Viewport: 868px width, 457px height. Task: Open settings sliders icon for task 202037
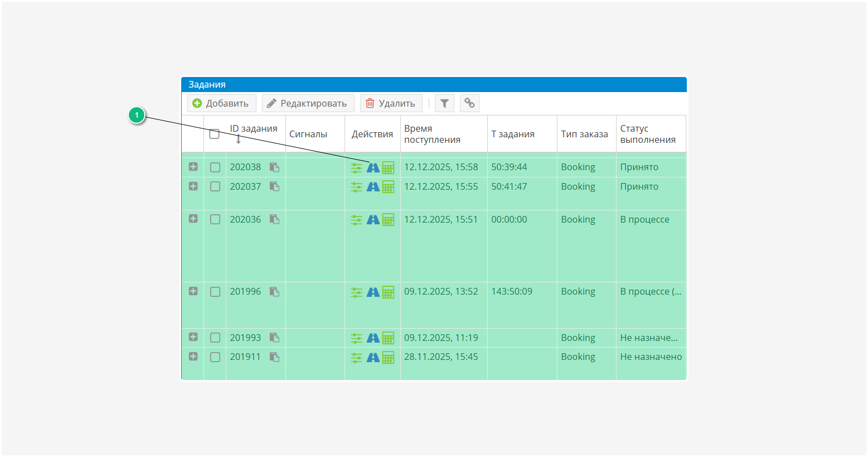(356, 187)
